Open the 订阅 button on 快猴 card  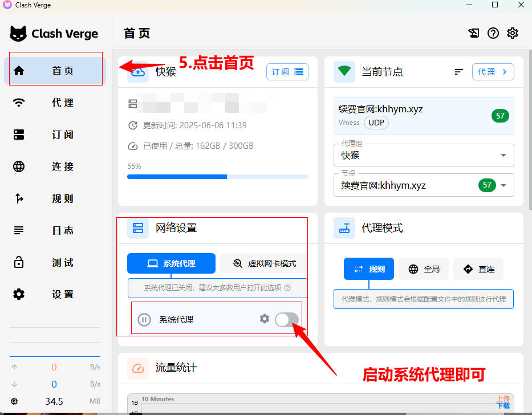click(287, 72)
